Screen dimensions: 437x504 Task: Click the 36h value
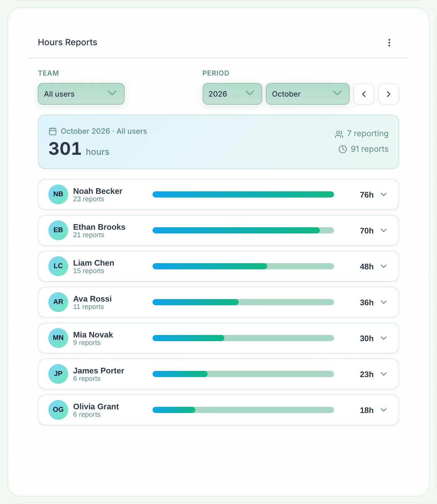coord(367,302)
